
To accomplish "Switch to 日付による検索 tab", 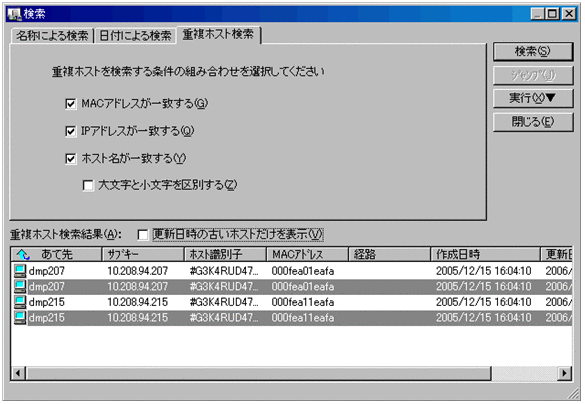I will [135, 36].
